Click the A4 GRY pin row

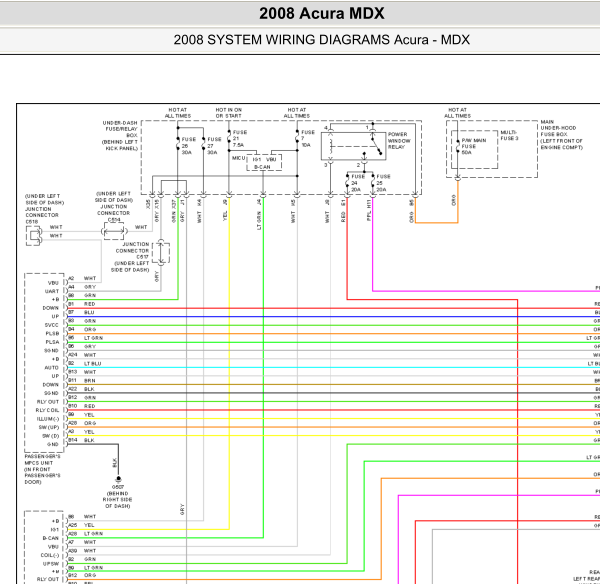tap(82, 287)
